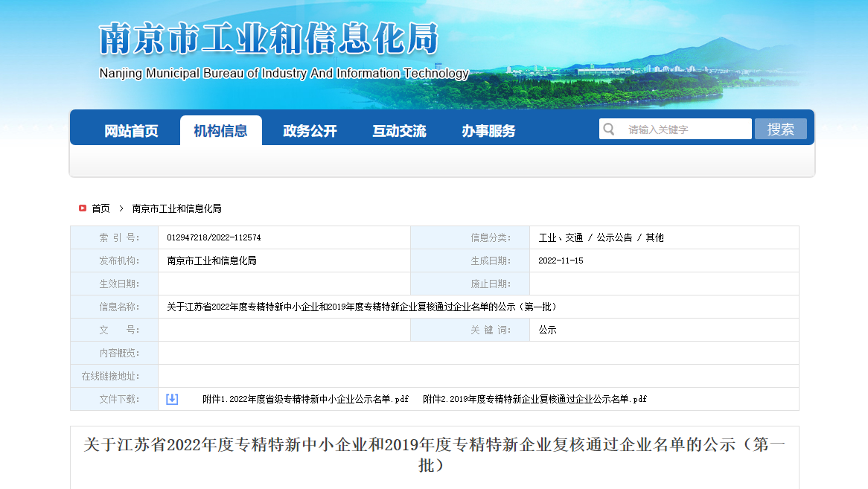Click the large article heading title
The image size is (868, 489).
pos(434,455)
